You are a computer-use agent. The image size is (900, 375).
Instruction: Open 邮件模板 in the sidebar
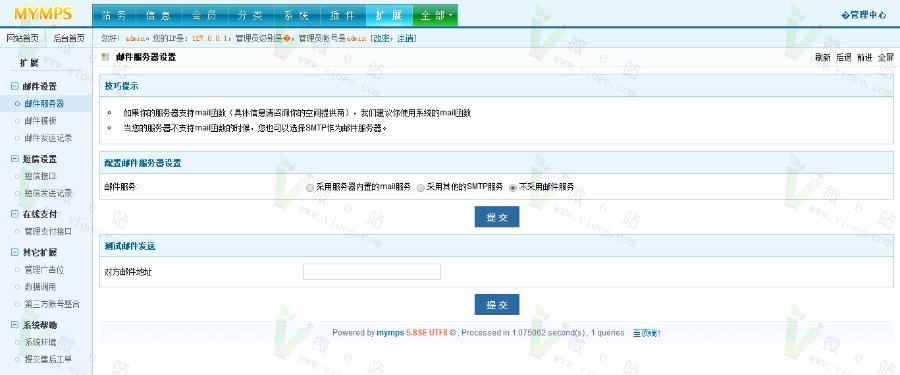[40, 121]
